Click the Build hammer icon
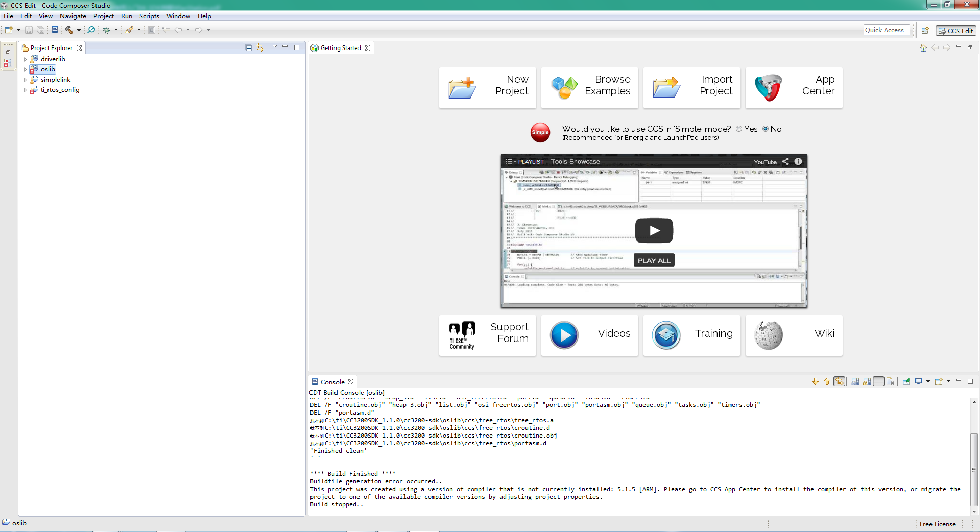The image size is (980, 532). [69, 30]
